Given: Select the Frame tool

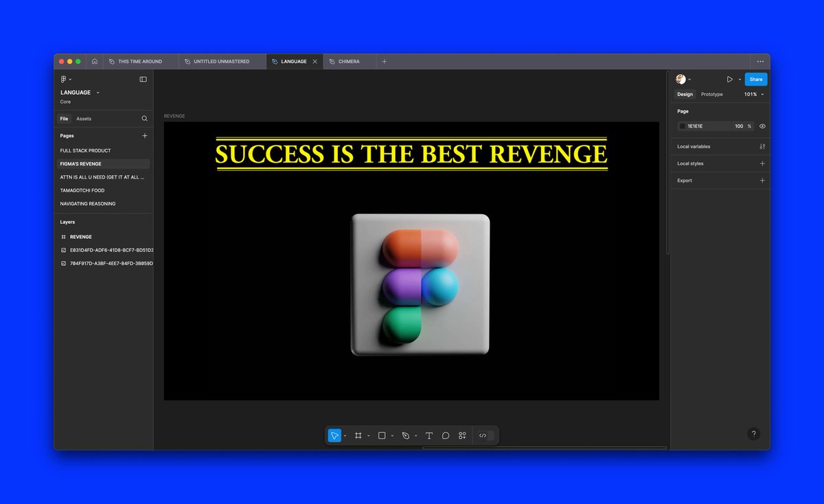Looking at the screenshot, I should point(357,435).
